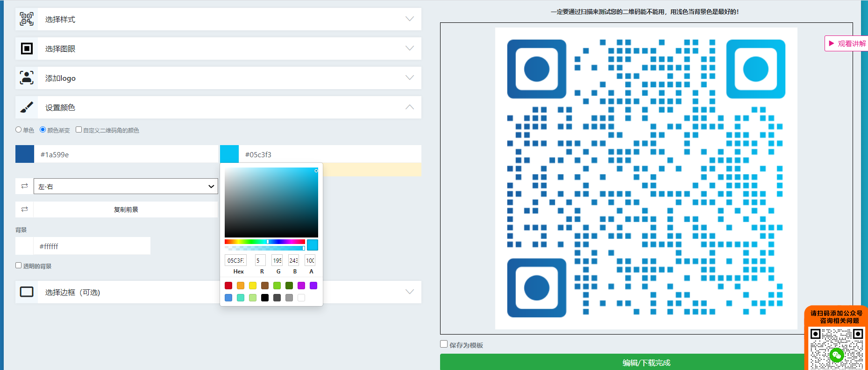Open the 选择边框 (可选) panel header
The image size is (868, 370).
(x=218, y=292)
